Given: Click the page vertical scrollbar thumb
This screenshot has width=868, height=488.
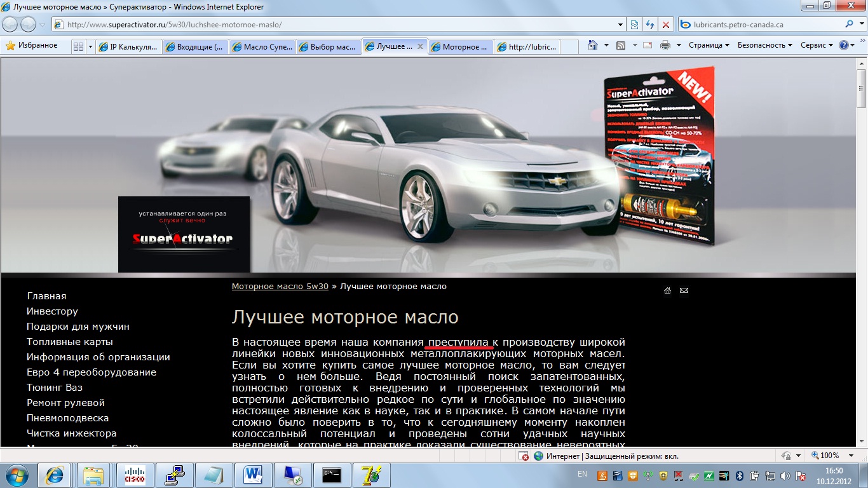Looking at the screenshot, I should pyautogui.click(x=862, y=89).
